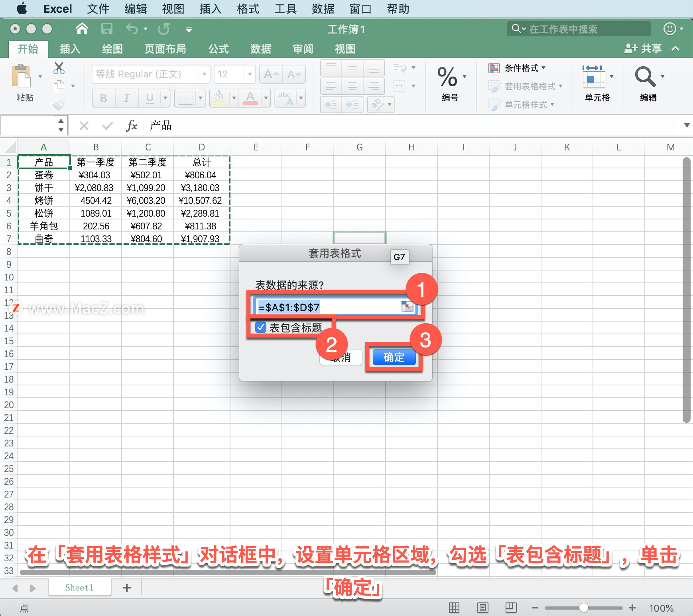This screenshot has height=616, width=693.
Task: Click the zoom in plus button
Action: (632, 608)
